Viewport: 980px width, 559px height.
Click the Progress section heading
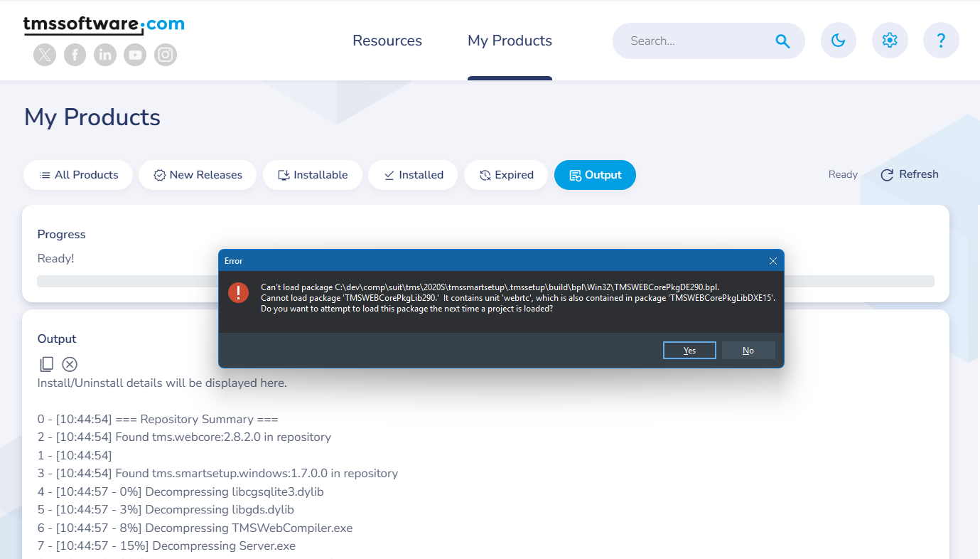(x=62, y=235)
